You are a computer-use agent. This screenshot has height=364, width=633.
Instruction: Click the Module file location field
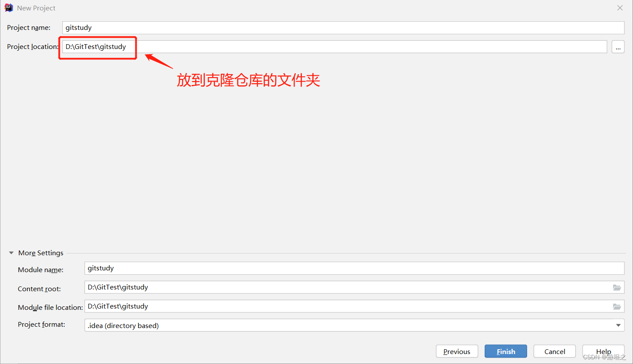coord(354,306)
